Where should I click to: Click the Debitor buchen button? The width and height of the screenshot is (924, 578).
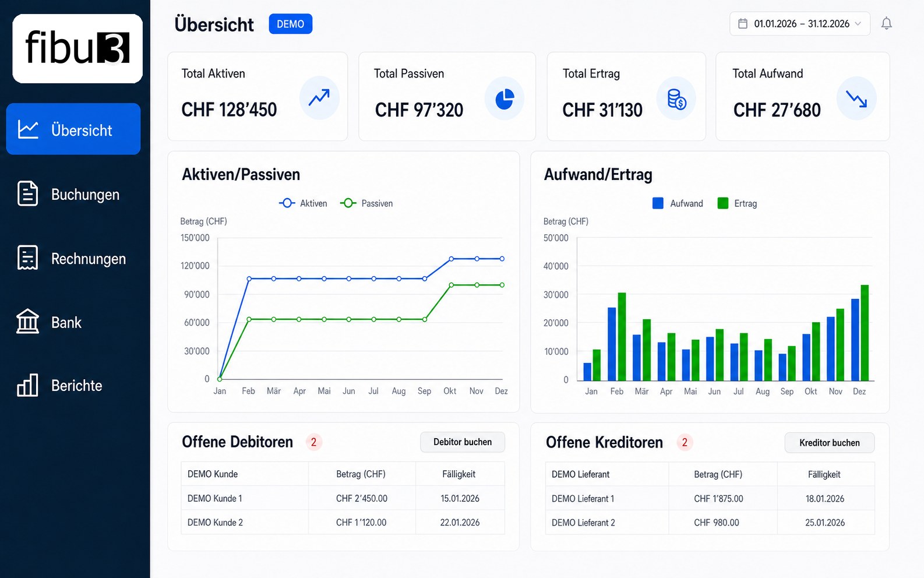[463, 442]
